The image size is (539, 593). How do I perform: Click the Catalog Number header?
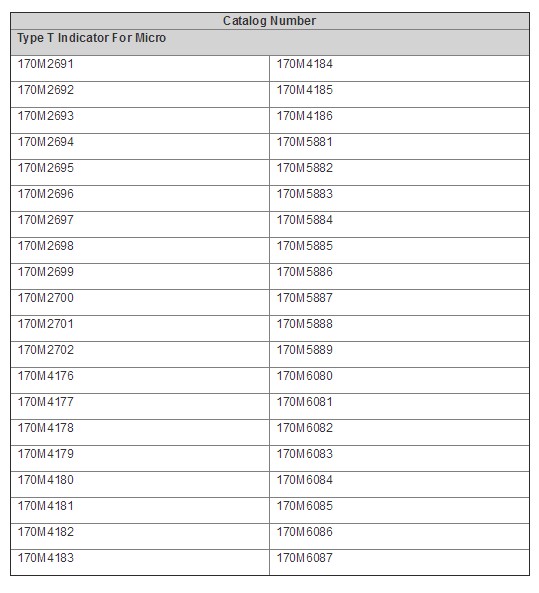(269, 21)
